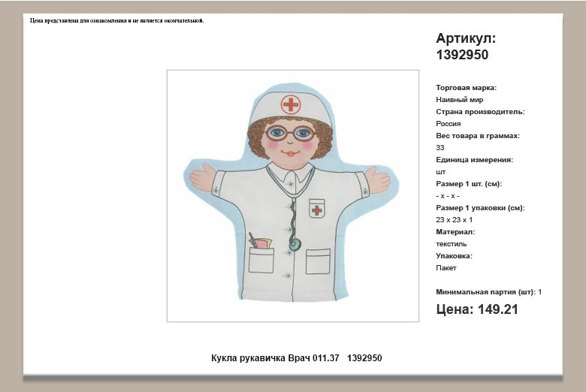
Task: Click the price disclaimer note at top
Action: pos(117,20)
